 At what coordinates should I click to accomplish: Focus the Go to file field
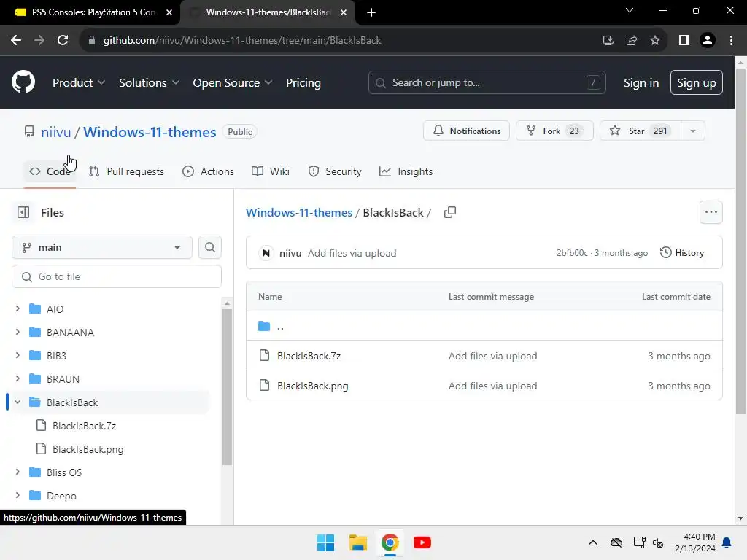tap(117, 276)
